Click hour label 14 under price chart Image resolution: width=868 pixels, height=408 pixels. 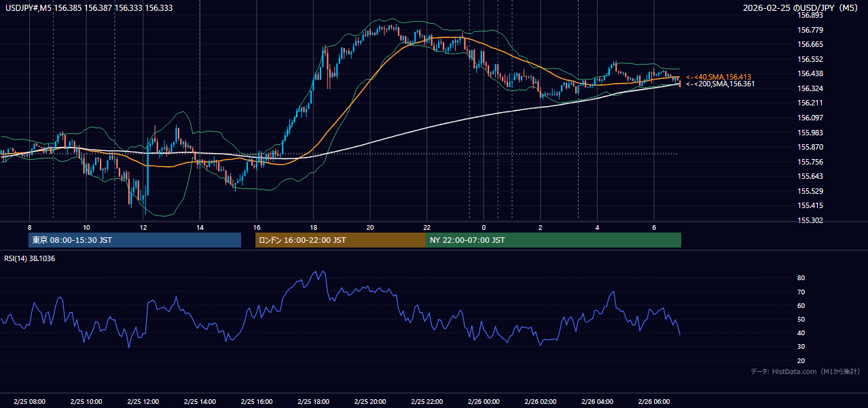click(200, 227)
